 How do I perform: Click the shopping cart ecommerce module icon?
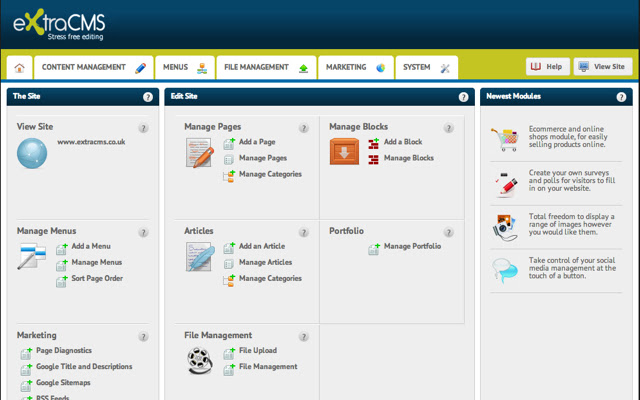coord(505,140)
